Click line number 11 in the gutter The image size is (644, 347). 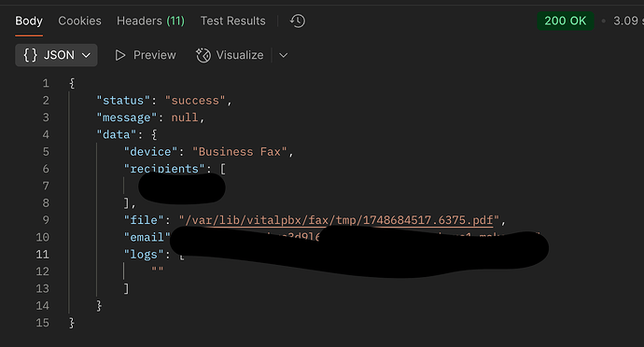42,255
